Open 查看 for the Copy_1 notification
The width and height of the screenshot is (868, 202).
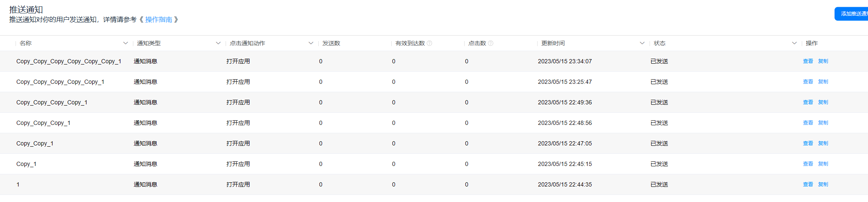coord(808,164)
